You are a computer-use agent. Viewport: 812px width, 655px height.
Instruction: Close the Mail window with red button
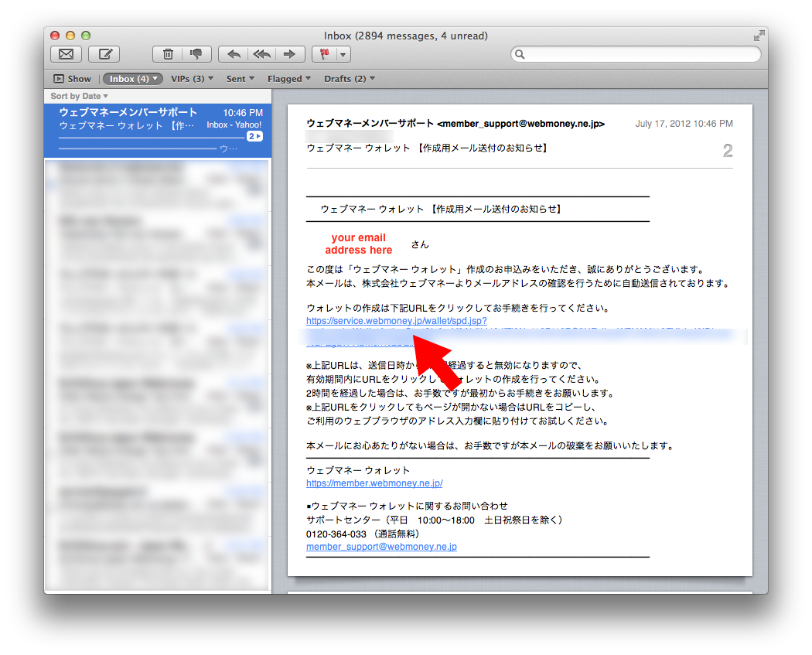click(x=54, y=36)
